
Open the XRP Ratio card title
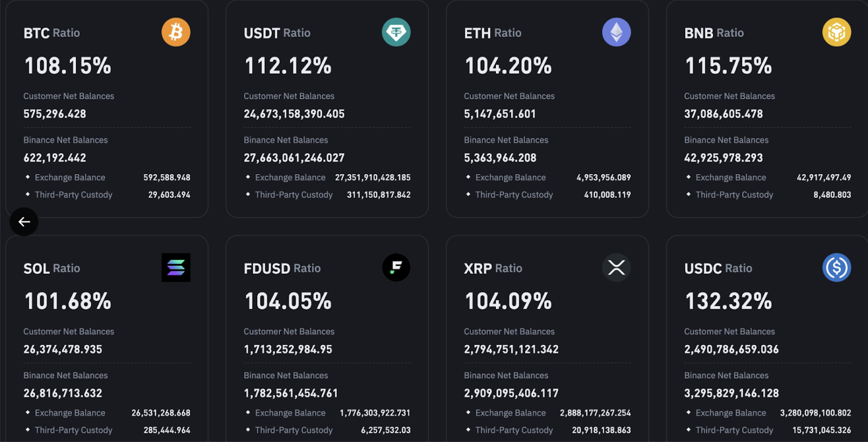coord(493,268)
